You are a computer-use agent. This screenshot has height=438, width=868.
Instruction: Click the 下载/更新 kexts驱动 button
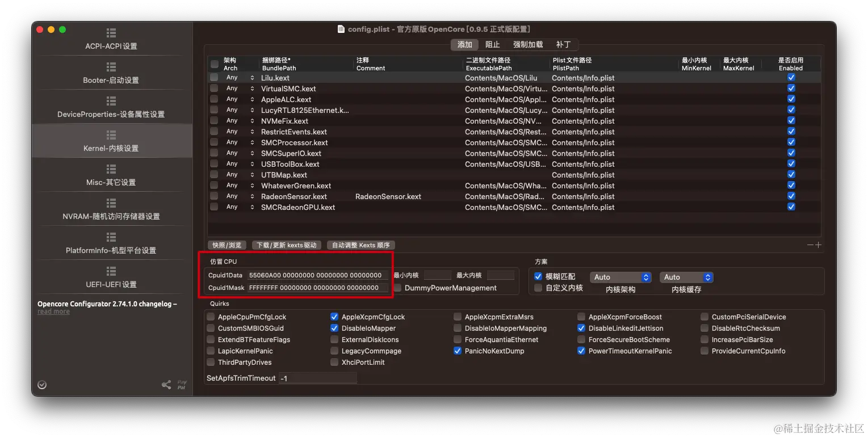click(287, 245)
